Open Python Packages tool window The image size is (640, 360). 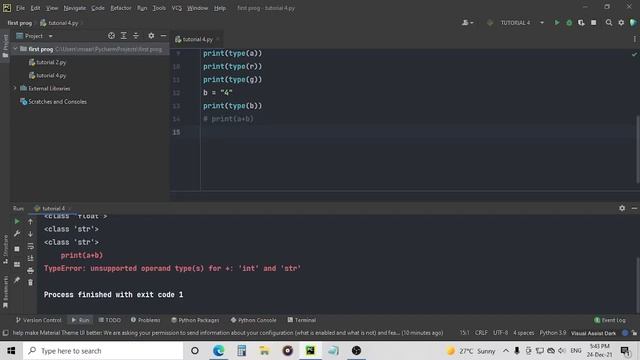tap(195, 320)
